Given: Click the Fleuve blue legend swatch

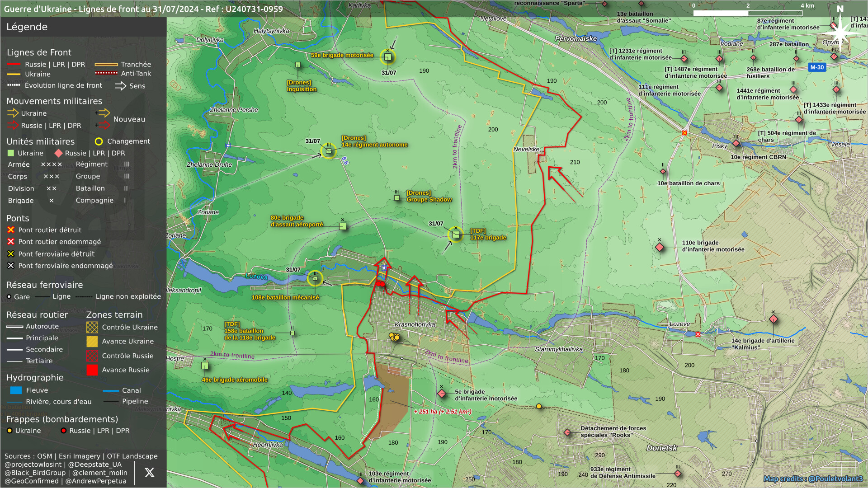Looking at the screenshot, I should click(x=16, y=390).
